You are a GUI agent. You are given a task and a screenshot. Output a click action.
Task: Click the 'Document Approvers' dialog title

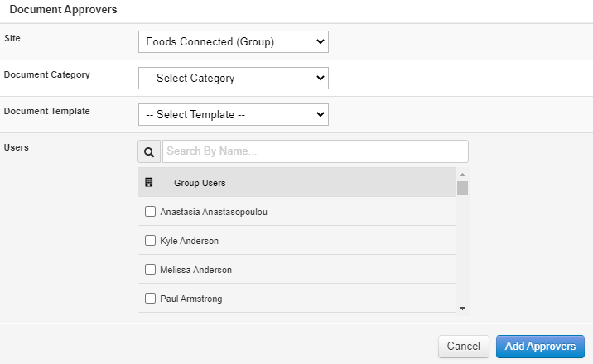coord(63,9)
